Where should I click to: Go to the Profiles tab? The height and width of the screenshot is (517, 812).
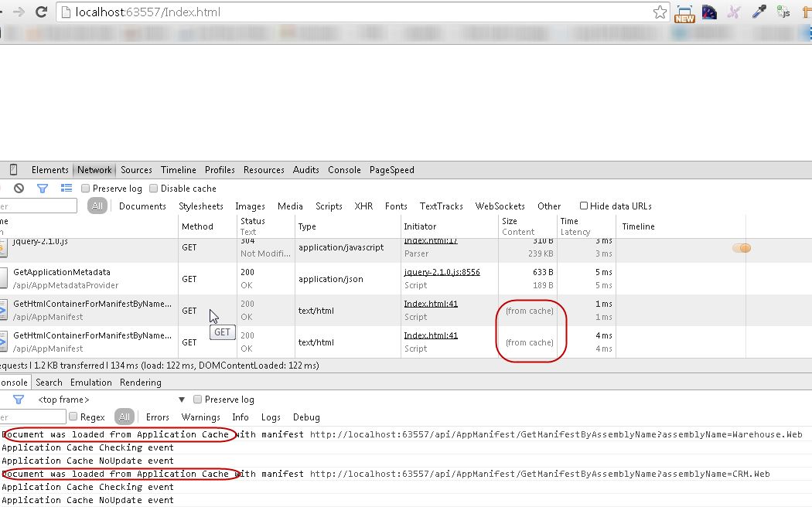coord(220,170)
